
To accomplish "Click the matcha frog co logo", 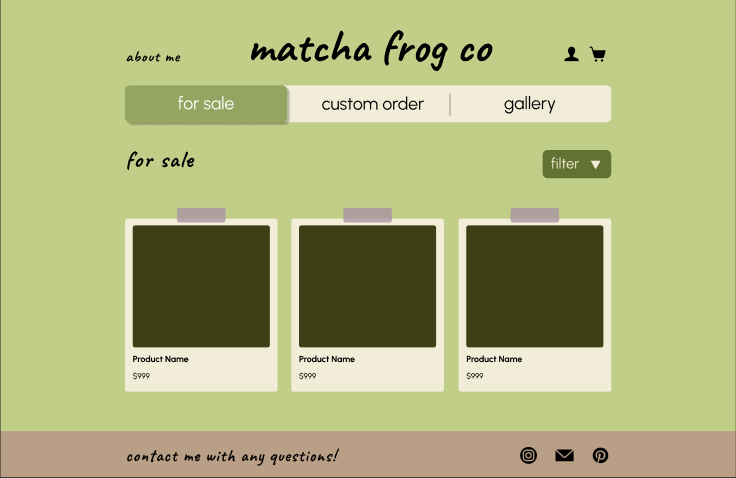I will (371, 50).
